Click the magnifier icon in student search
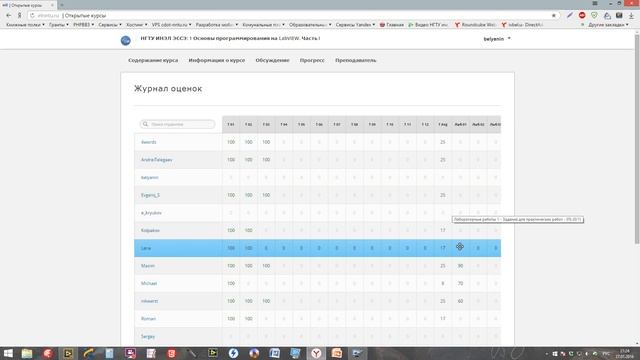The width and height of the screenshot is (640, 360). (145, 124)
